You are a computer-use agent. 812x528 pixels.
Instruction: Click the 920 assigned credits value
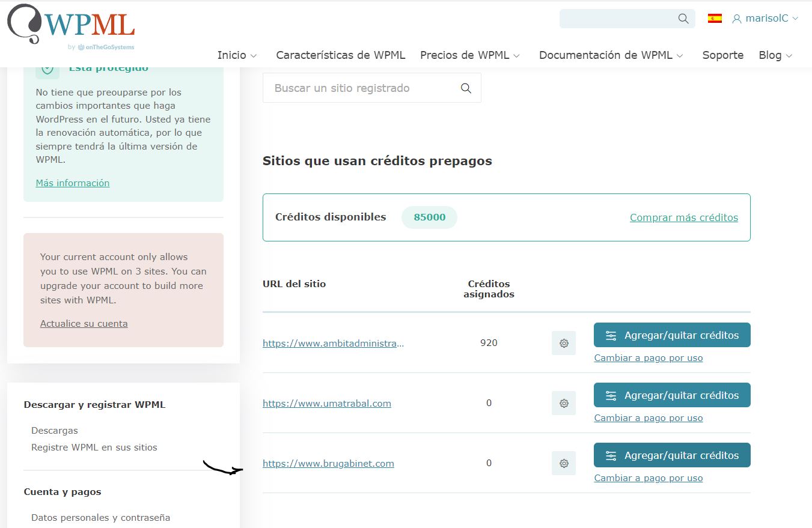tap(489, 343)
